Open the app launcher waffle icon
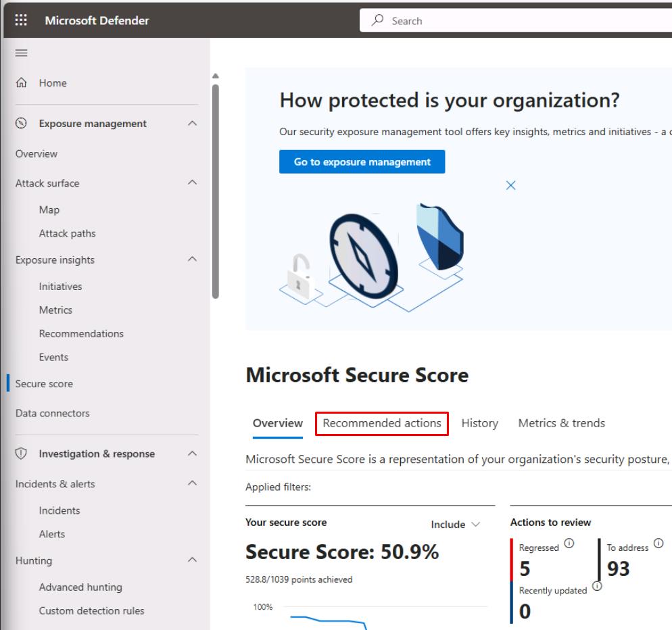The image size is (672, 630). click(x=21, y=20)
